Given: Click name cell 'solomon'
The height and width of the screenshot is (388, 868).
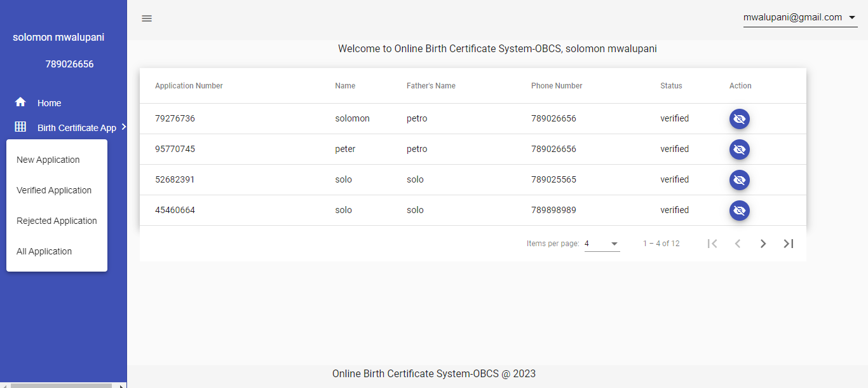Looking at the screenshot, I should click(x=352, y=118).
